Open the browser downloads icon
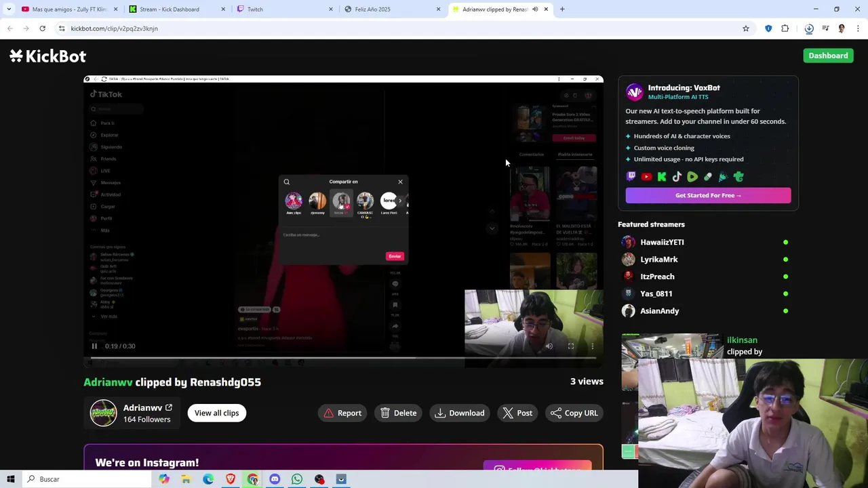The height and width of the screenshot is (488, 868). coord(809,28)
